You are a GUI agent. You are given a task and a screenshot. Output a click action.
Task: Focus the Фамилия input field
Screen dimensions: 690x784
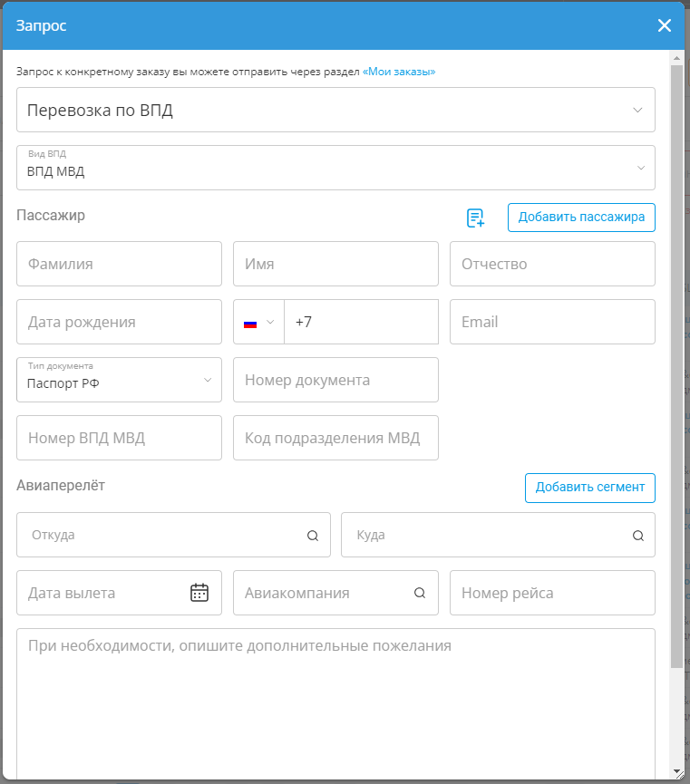[x=119, y=265]
